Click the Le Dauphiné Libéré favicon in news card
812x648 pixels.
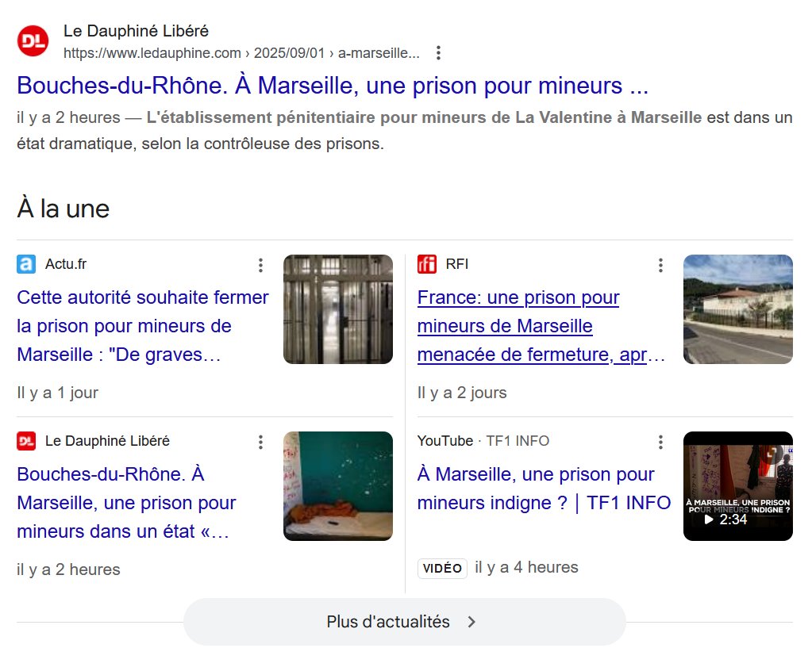[26, 441]
